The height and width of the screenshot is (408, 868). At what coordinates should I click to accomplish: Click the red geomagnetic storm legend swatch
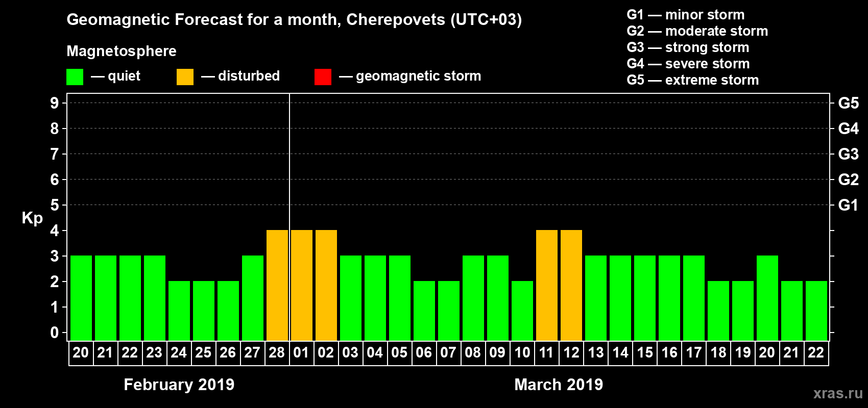(x=323, y=77)
